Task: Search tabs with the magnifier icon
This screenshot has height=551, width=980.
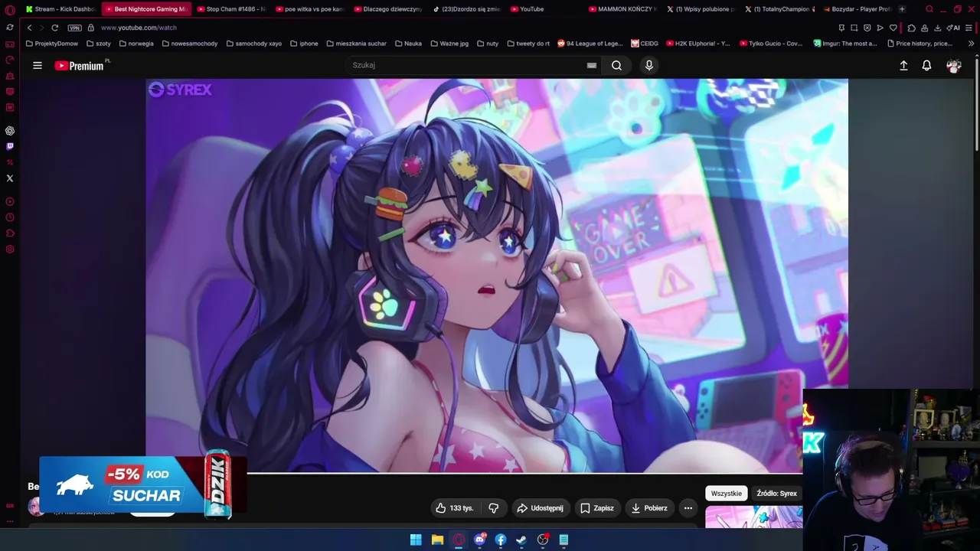Action: [929, 9]
